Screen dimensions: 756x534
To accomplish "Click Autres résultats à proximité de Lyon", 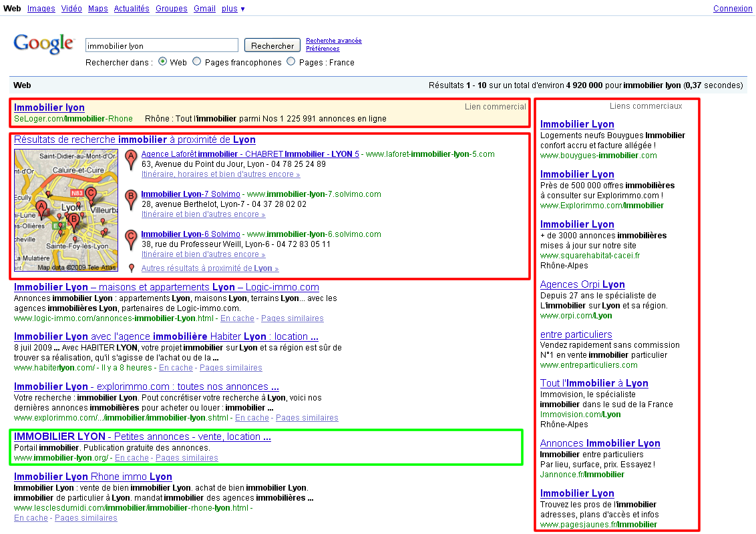I will coord(210,268).
